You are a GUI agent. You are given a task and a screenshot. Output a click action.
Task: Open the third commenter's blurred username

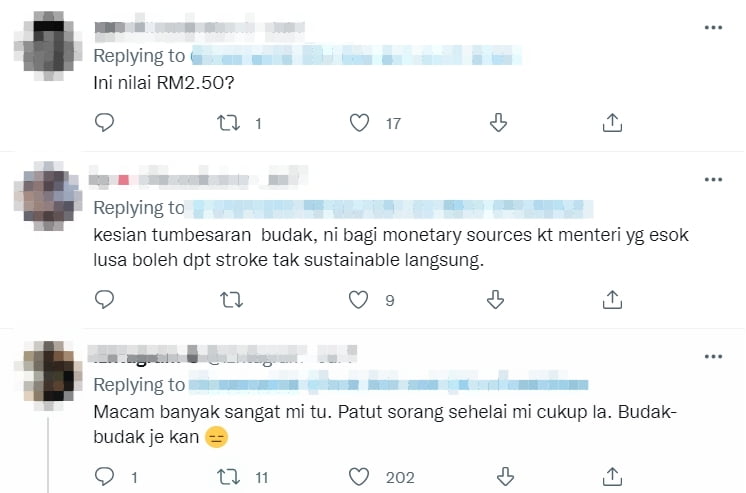pos(223,355)
